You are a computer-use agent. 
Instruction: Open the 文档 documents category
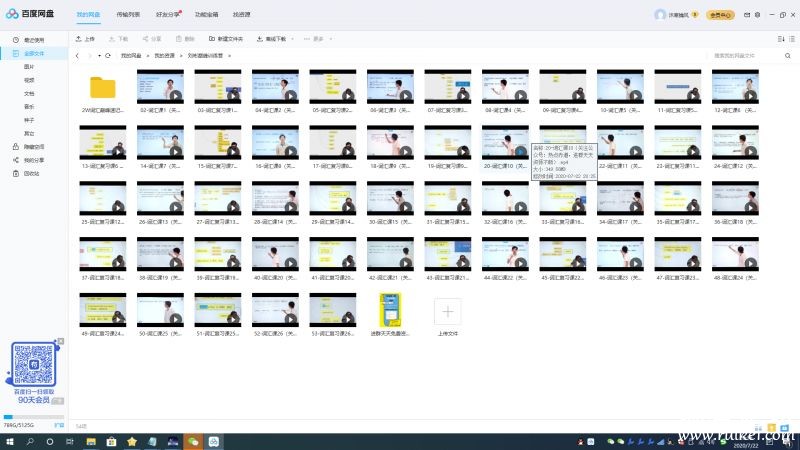[29, 93]
